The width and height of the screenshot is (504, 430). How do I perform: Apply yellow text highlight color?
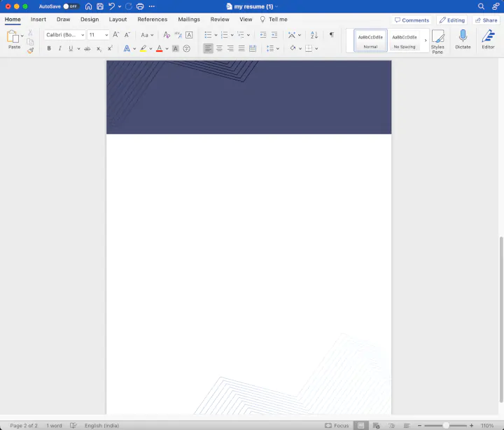pyautogui.click(x=143, y=48)
